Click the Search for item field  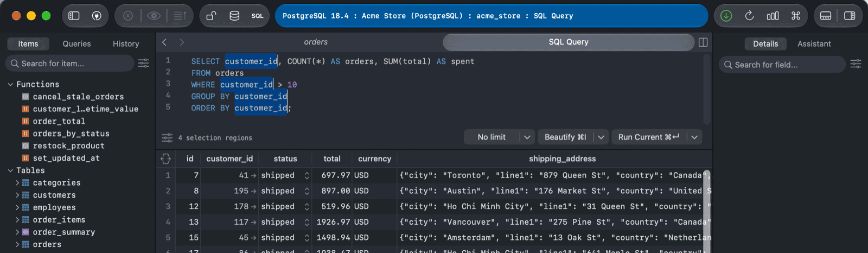click(70, 64)
